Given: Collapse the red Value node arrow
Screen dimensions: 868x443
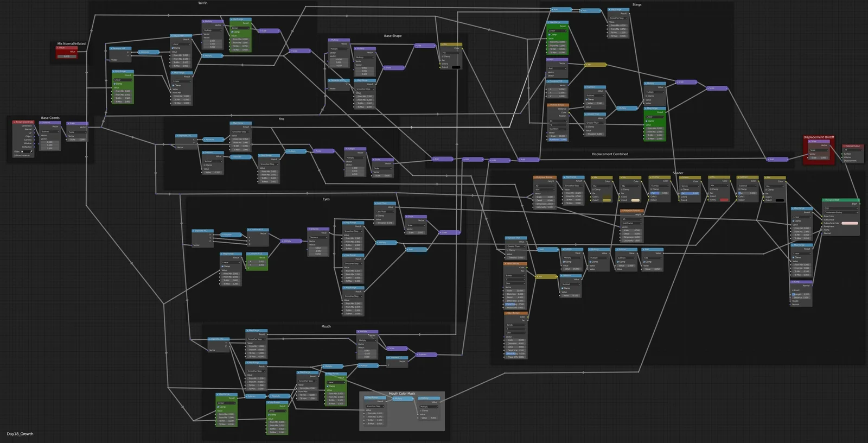Looking at the screenshot, I should [x=58, y=48].
